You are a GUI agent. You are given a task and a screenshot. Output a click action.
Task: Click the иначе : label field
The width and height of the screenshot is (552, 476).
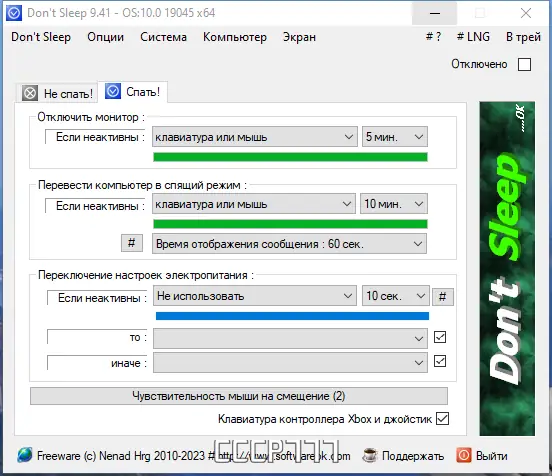click(x=98, y=363)
